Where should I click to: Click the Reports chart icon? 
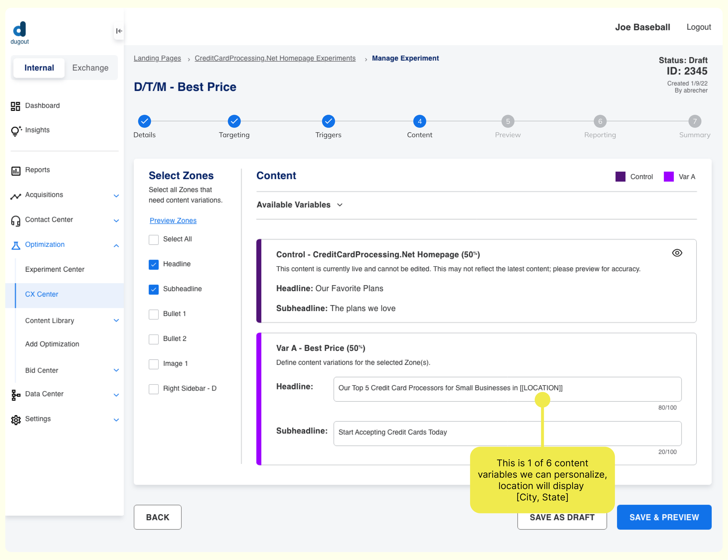click(x=15, y=171)
